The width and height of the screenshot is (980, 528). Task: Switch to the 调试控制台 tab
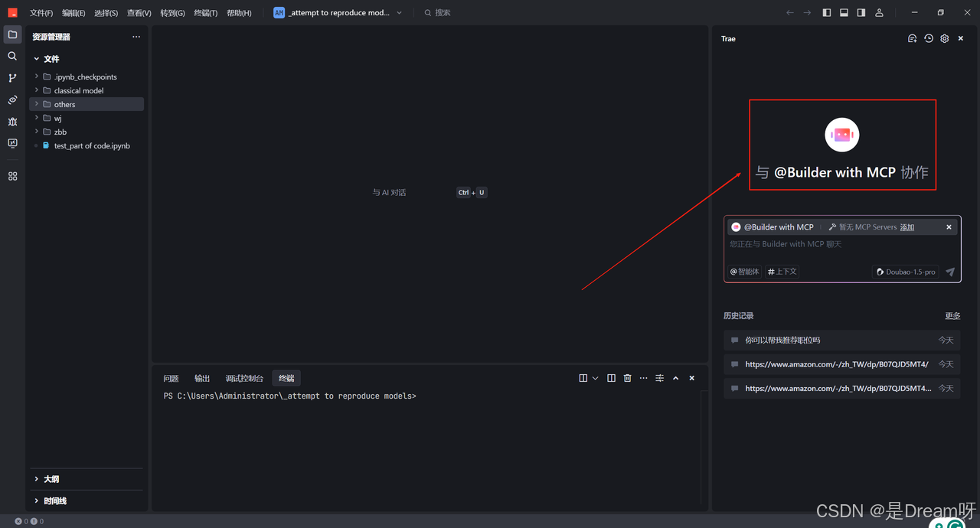pyautogui.click(x=244, y=378)
